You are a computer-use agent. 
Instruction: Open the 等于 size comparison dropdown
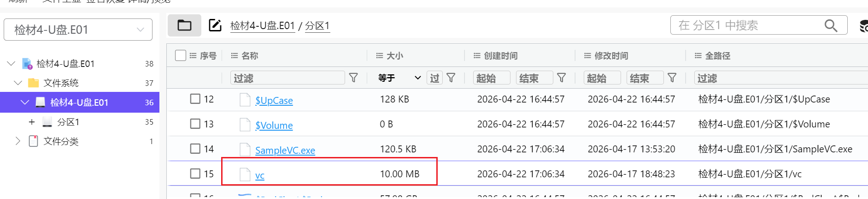pyautogui.click(x=399, y=78)
